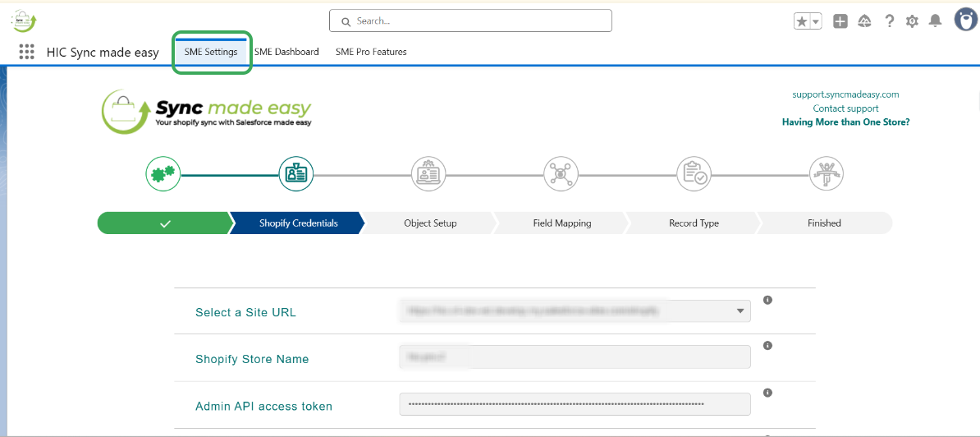The height and width of the screenshot is (437, 980).
Task: Click the Shopify Store Name label
Action: [252, 360]
